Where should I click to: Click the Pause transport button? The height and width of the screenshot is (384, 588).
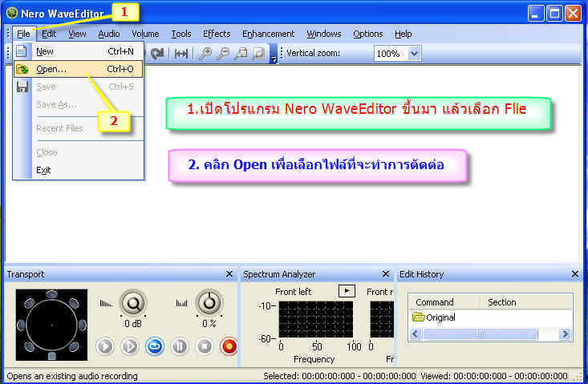(180, 346)
